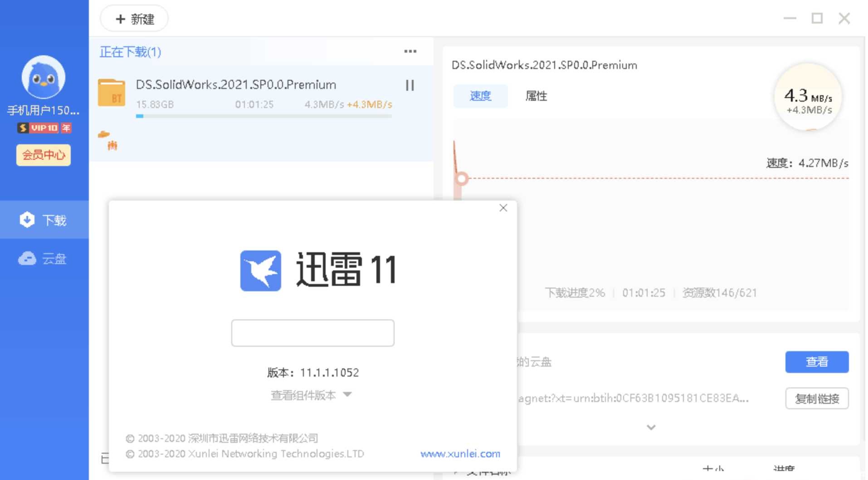868x480 pixels.
Task: Minimize the Xunlei window
Action: (x=790, y=18)
